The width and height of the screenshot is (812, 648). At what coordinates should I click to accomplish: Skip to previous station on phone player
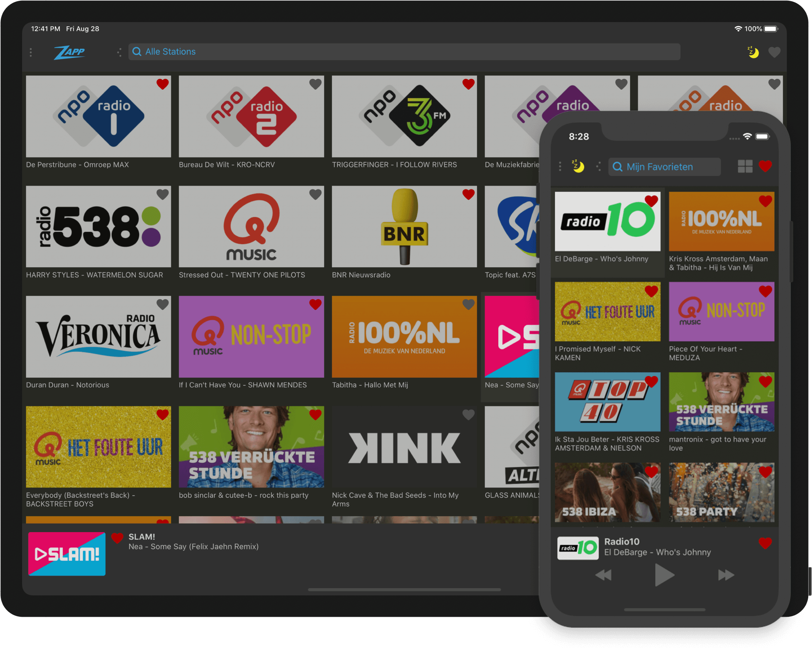603,575
